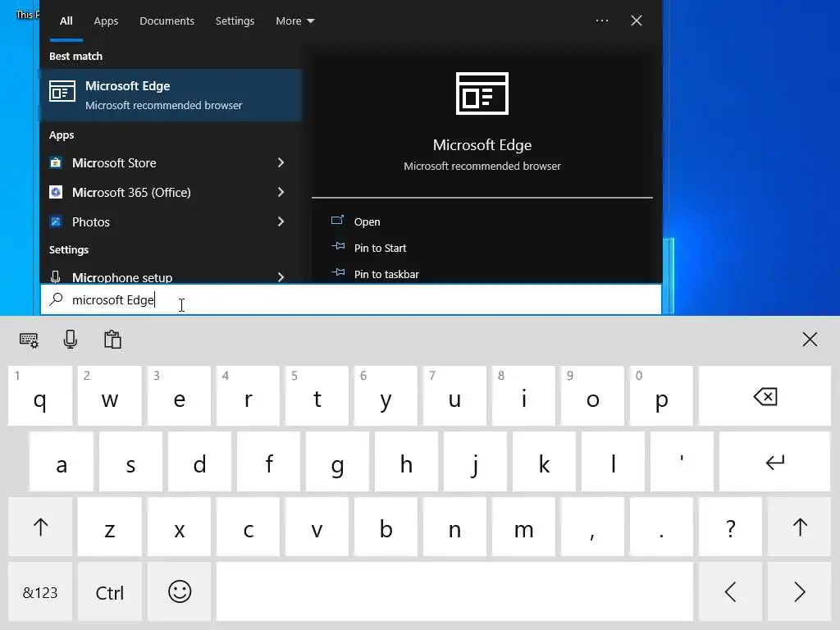Open the More filter dropdown
The width and height of the screenshot is (840, 630).
coord(294,21)
